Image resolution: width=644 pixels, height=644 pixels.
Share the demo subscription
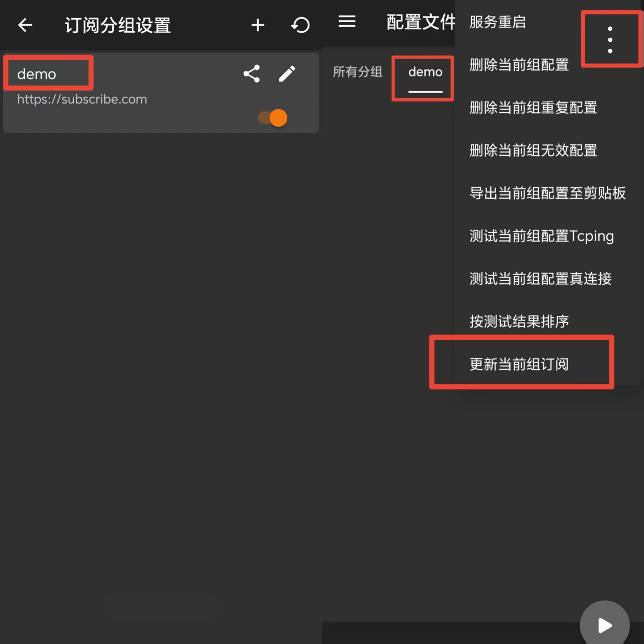(x=251, y=74)
